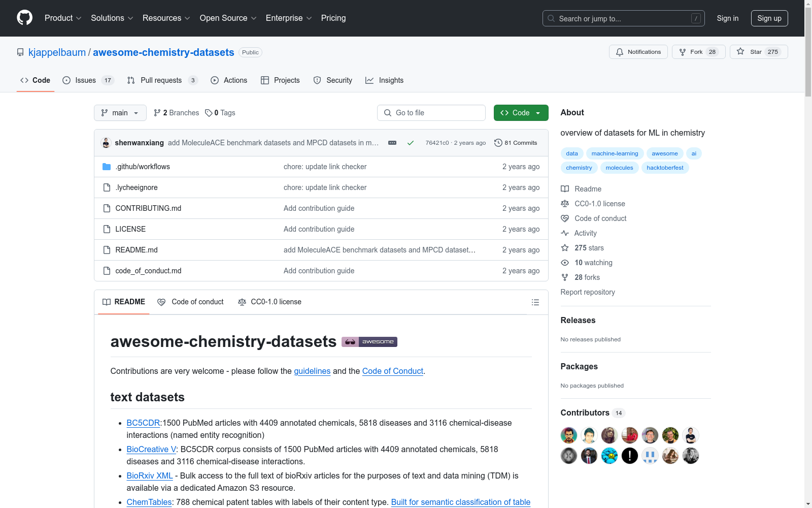Open the BioRxiv XML dataset link
Viewport: 812px width, 508px height.
tap(150, 476)
